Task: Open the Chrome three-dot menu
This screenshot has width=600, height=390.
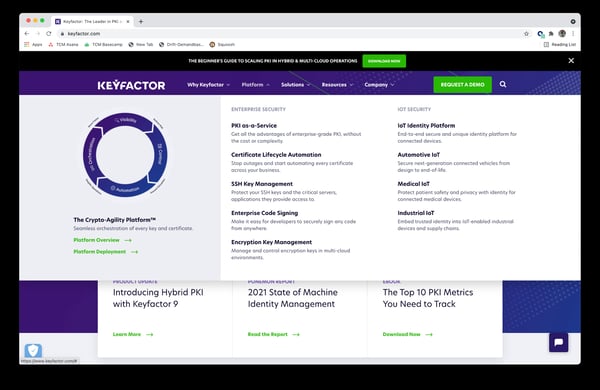Action: click(x=573, y=34)
